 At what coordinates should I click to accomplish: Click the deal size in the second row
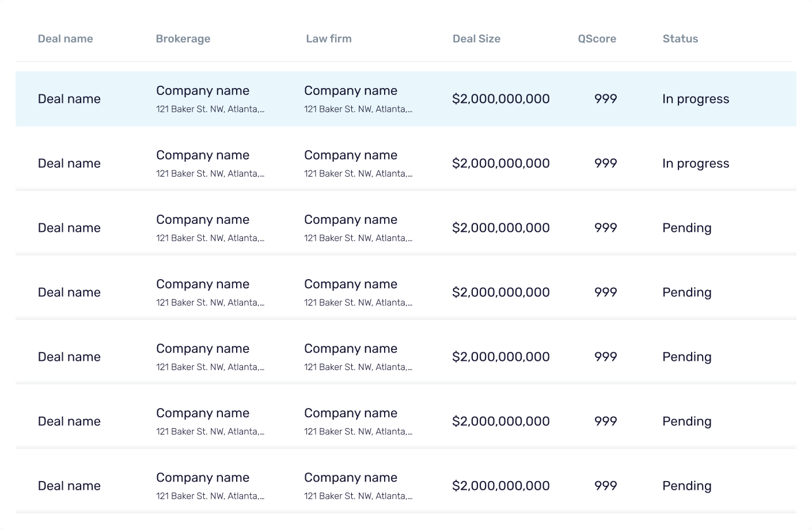[500, 163]
